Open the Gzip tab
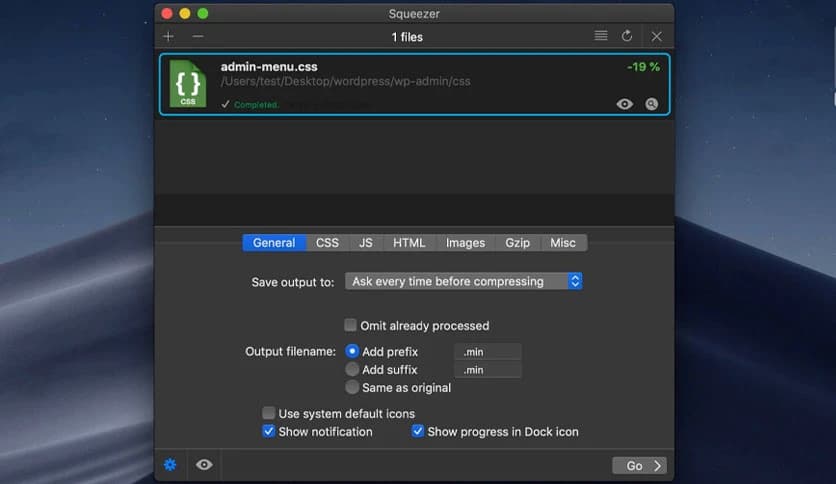Image resolution: width=836 pixels, height=484 pixels. click(x=517, y=243)
